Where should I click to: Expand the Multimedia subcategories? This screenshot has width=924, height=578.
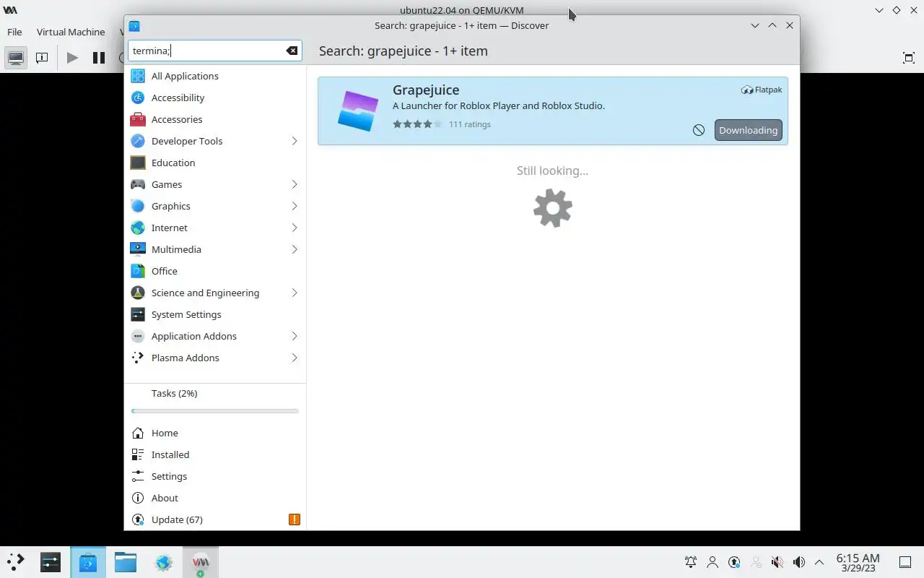[x=295, y=249]
